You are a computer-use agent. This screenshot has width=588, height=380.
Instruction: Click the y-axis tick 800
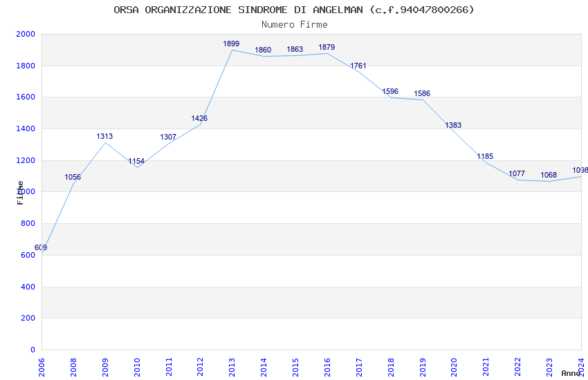click(28, 223)
